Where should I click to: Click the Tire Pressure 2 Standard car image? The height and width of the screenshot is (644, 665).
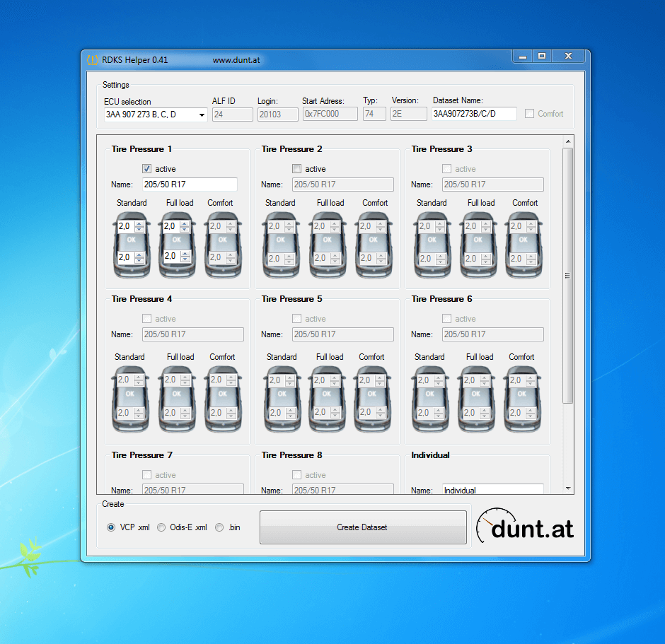click(x=281, y=245)
